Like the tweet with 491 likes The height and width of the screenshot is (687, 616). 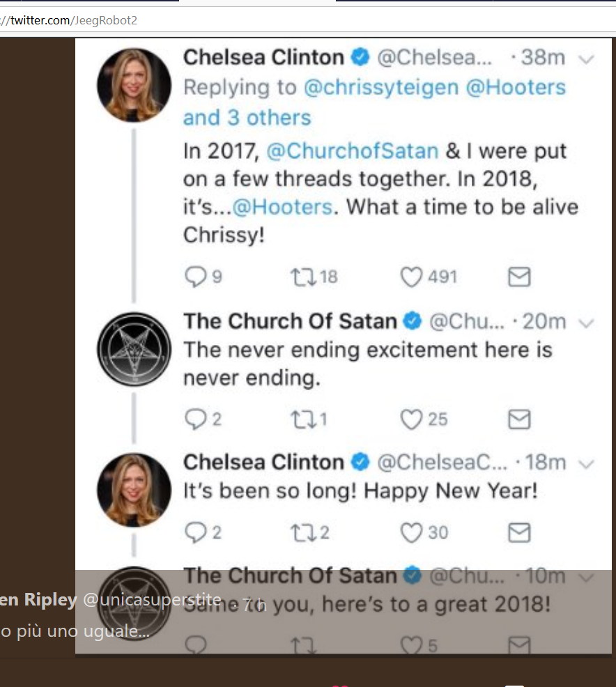point(412,277)
